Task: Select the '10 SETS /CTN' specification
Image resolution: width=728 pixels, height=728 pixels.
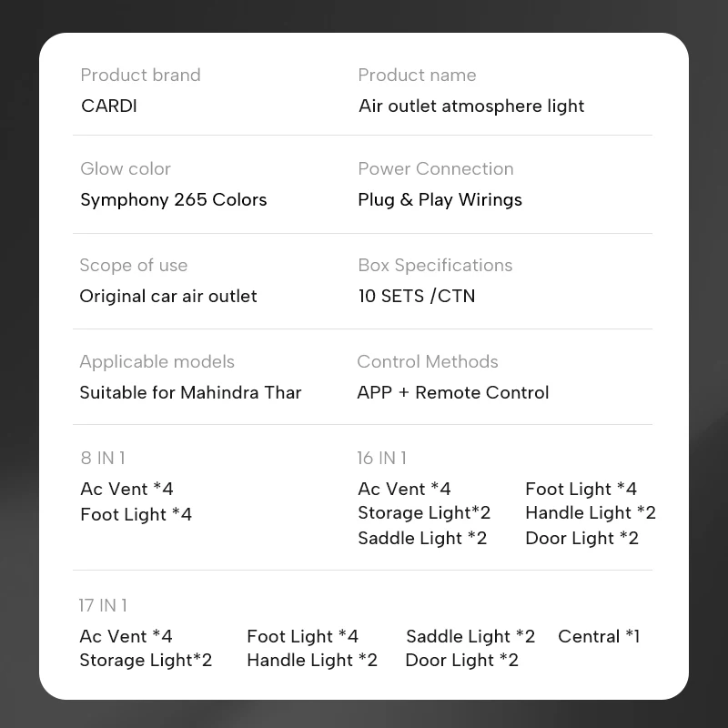Action: (x=416, y=296)
